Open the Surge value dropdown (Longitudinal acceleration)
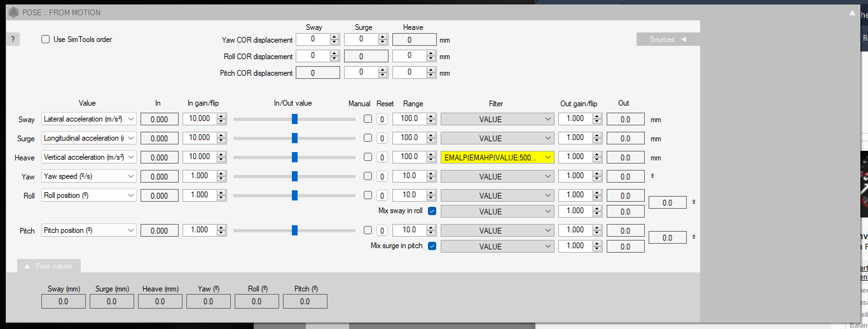Viewport: 868px width, 329px height. coord(89,138)
